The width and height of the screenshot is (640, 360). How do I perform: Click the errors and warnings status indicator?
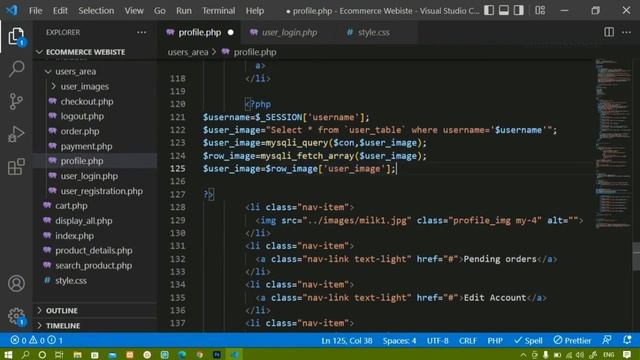pyautogui.click(x=36, y=340)
